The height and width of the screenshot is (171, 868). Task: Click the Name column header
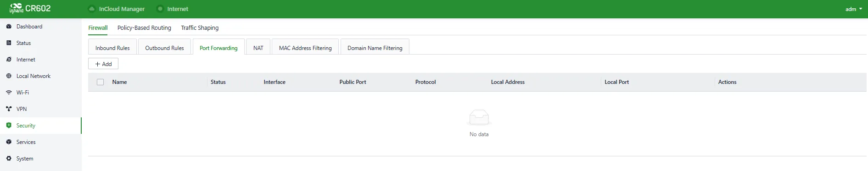pos(119,82)
